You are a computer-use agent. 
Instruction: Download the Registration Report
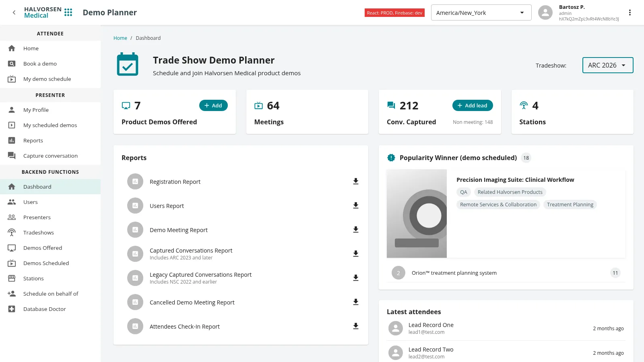[x=356, y=181]
